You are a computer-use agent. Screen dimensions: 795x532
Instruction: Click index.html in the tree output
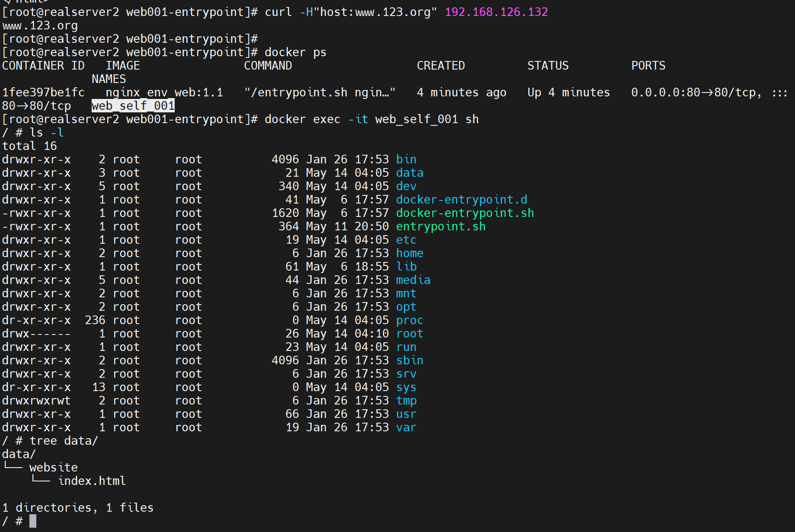92,481
